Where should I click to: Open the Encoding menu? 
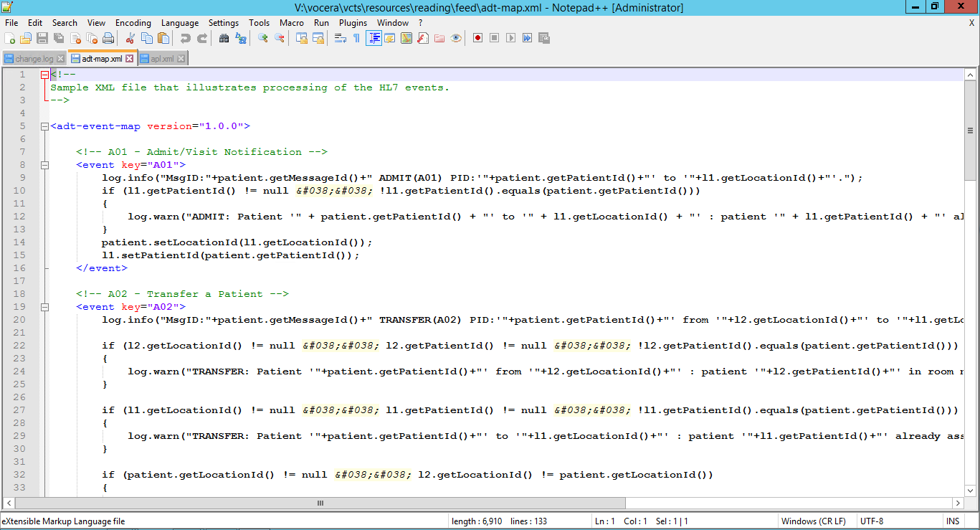coord(133,23)
